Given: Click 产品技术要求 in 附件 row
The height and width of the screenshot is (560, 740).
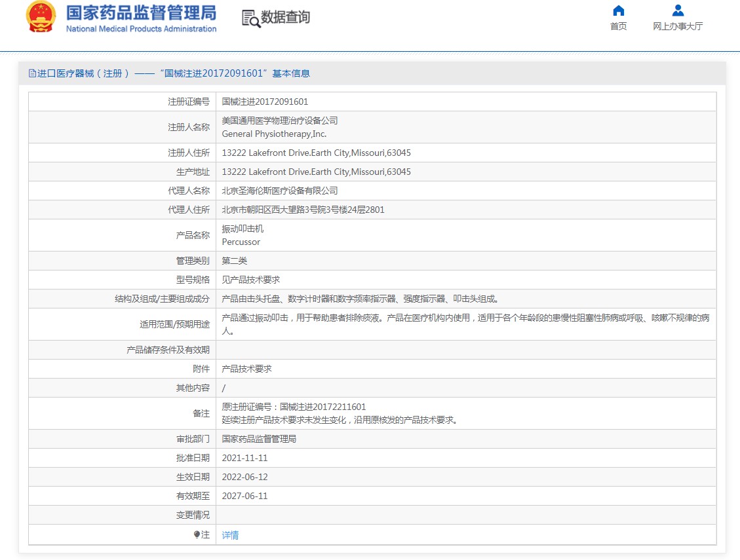Looking at the screenshot, I should 247,369.
